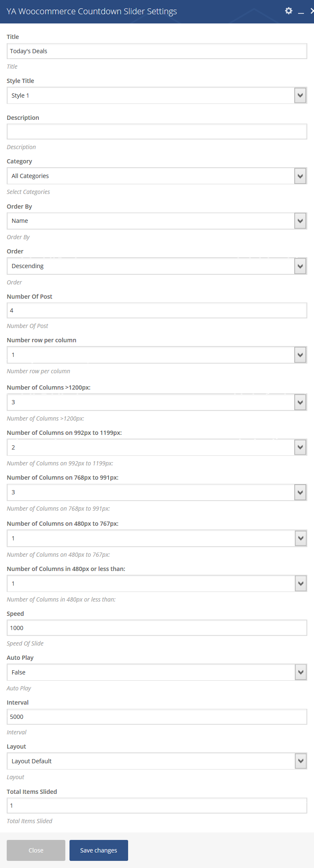
Task: Click the Title field containing Today's Deals
Action: (x=157, y=51)
